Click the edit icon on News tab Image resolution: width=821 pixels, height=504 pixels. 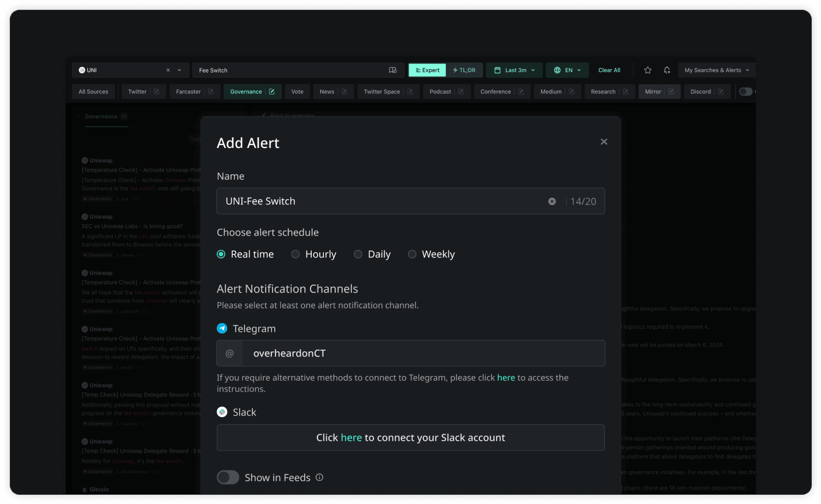tap(345, 92)
